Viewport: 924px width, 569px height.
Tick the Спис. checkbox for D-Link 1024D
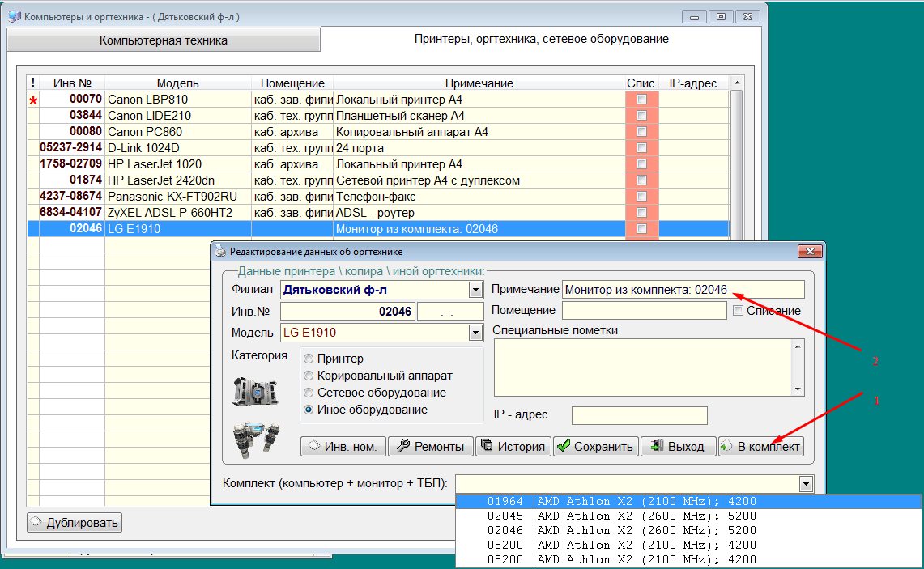pyautogui.click(x=641, y=148)
